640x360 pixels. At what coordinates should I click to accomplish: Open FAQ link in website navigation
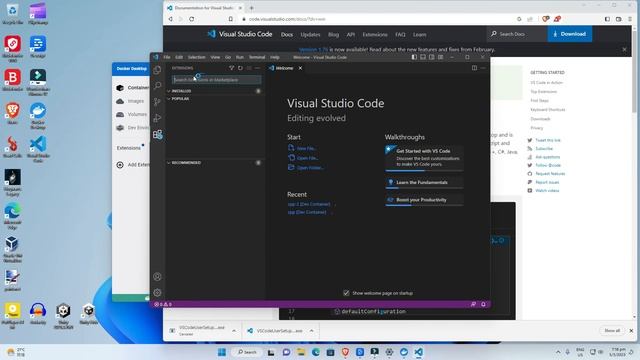point(400,35)
